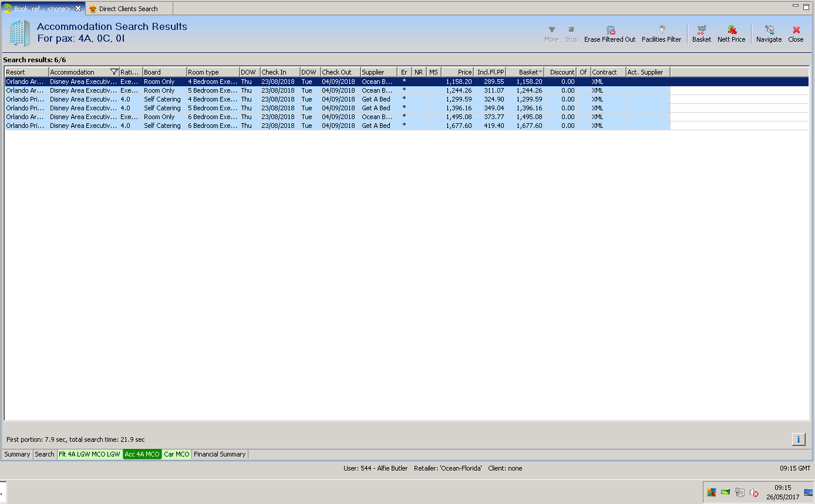Click the Act. Supplier column header

[x=648, y=72]
